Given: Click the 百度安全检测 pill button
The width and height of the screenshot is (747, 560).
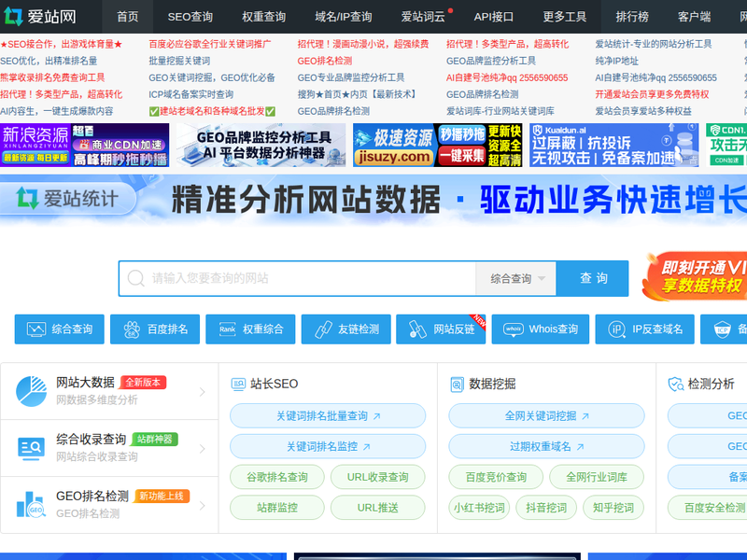Looking at the screenshot, I should pyautogui.click(x=709, y=508).
